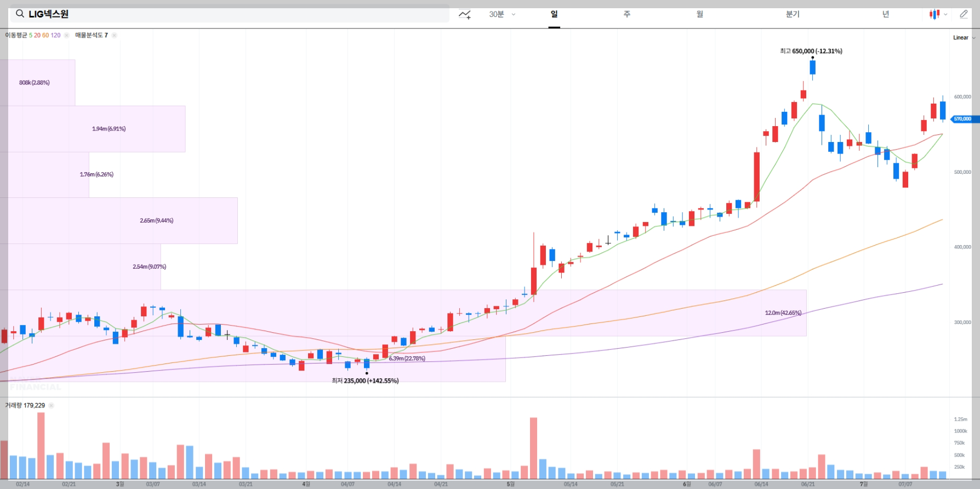Screen dimensions: 980x489
Task: Expand the 30분 minute interval dropdown
Action: tap(502, 14)
